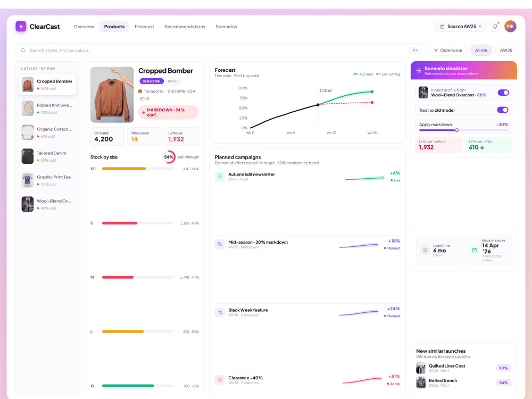Screen dimensions: 532x399
Task: Open the MK user avatar menu
Action: (510, 26)
